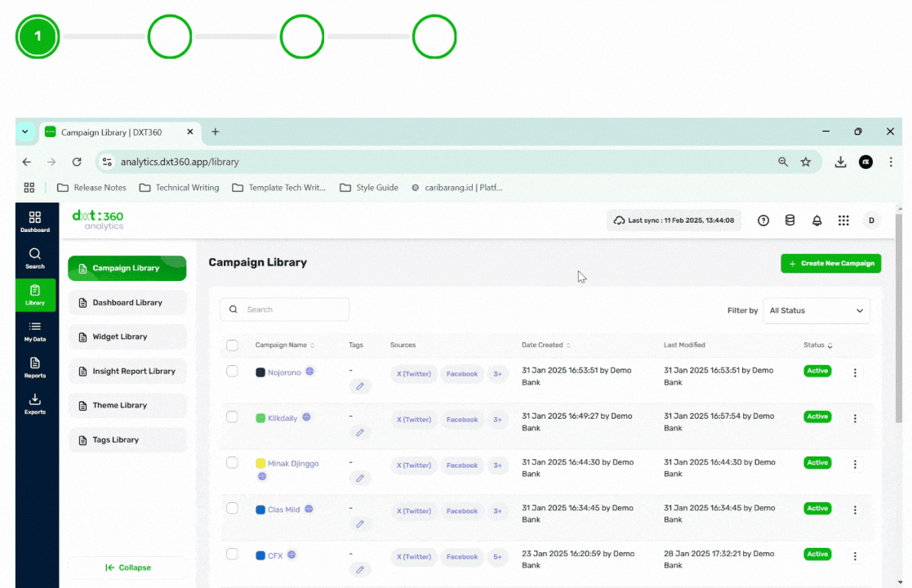Open the browser tab search chevron
Viewport: 912px width, 588px height.
tap(25, 131)
